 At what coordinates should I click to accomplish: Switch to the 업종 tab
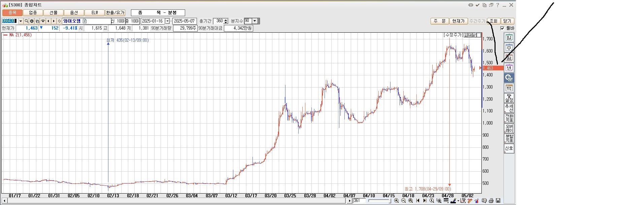[x=33, y=13]
